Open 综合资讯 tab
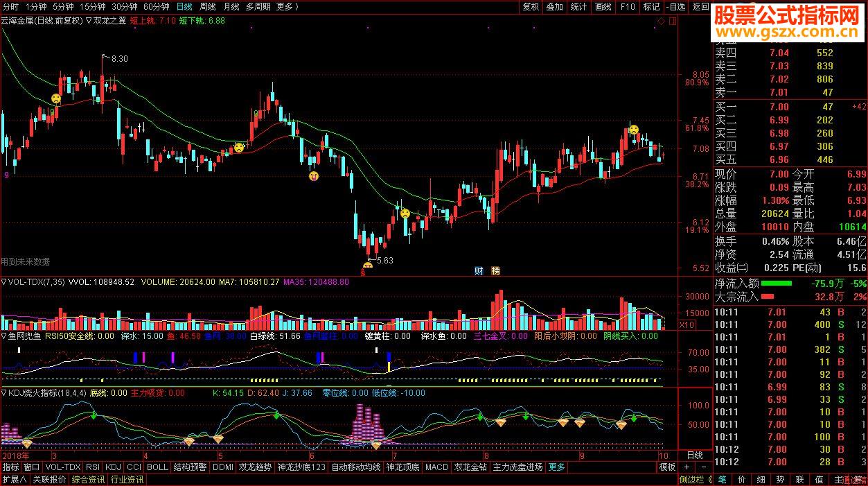The width and height of the screenshot is (868, 486). pyautogui.click(x=88, y=480)
